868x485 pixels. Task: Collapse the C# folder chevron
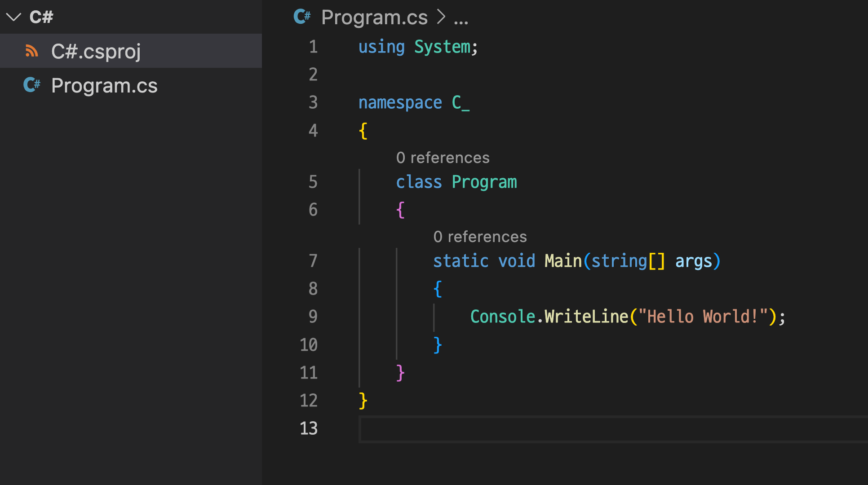13,17
